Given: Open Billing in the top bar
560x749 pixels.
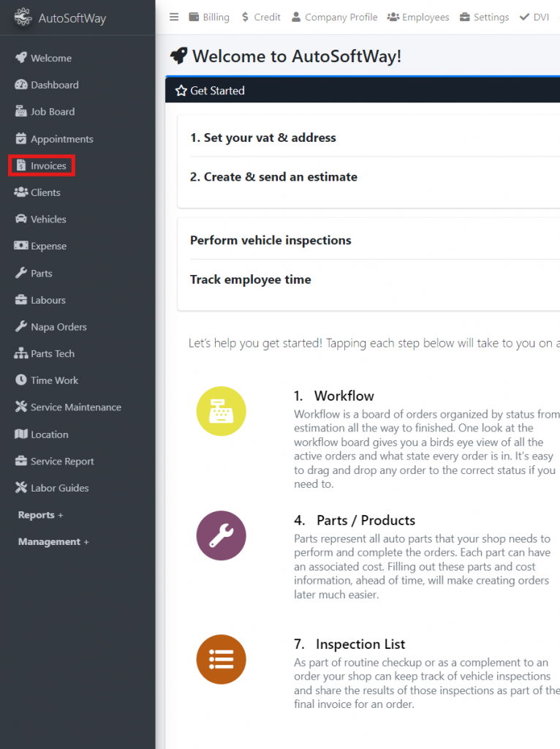Looking at the screenshot, I should coord(209,17).
